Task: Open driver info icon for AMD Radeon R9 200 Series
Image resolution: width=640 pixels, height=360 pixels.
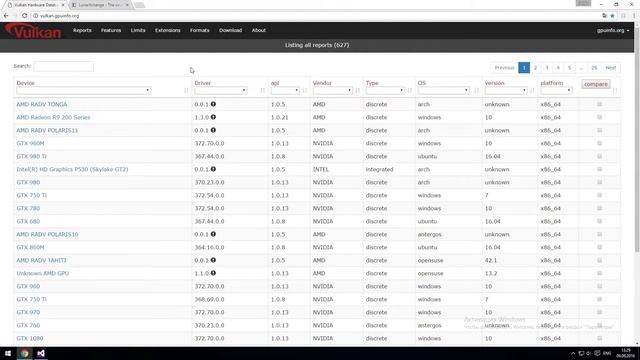Action: tap(213, 117)
